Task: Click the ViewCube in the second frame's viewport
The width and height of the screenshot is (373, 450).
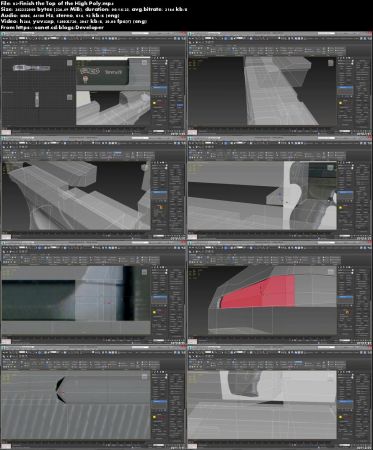Action: point(330,63)
